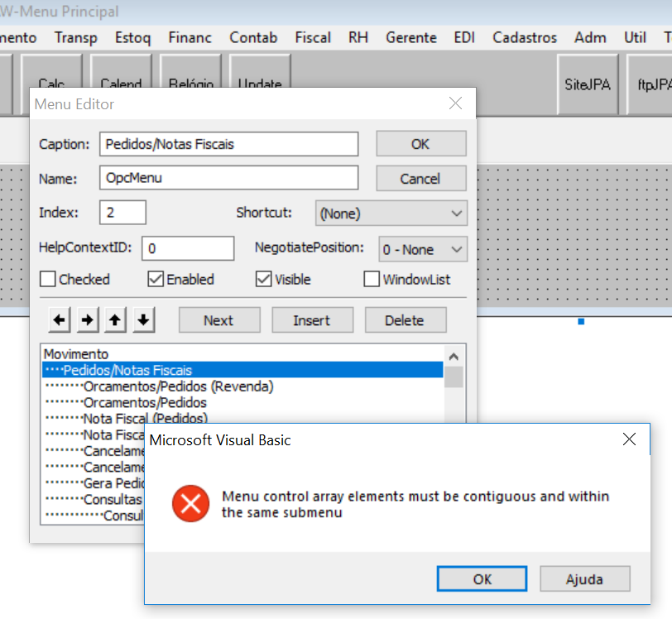This screenshot has width=672, height=619.
Task: Click the Delete button
Action: click(406, 319)
